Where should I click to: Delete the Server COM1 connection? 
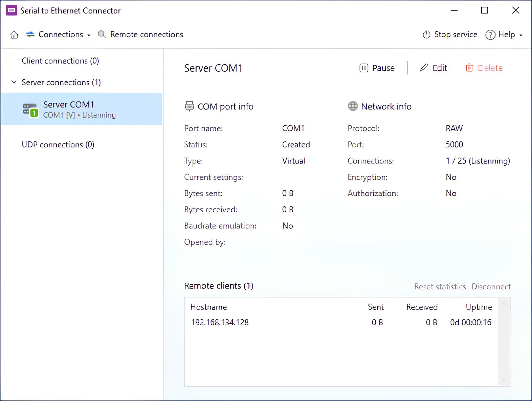click(484, 68)
